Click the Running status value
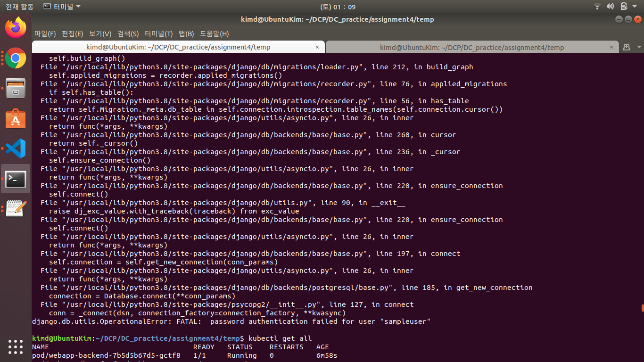The image size is (644, 362). point(242,355)
